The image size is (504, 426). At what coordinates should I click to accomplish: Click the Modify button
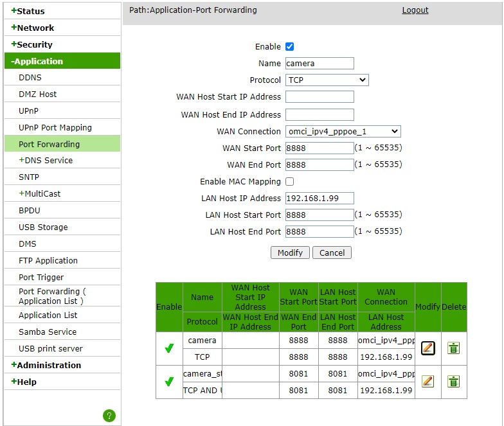point(290,253)
